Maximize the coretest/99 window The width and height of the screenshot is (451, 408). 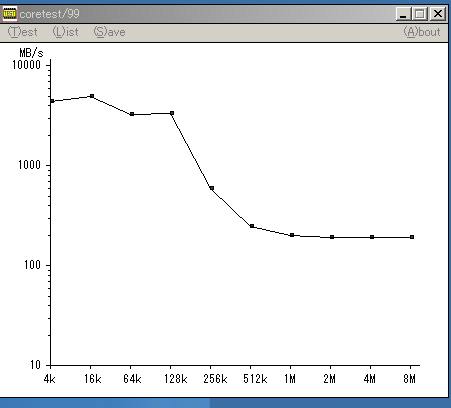pos(420,14)
